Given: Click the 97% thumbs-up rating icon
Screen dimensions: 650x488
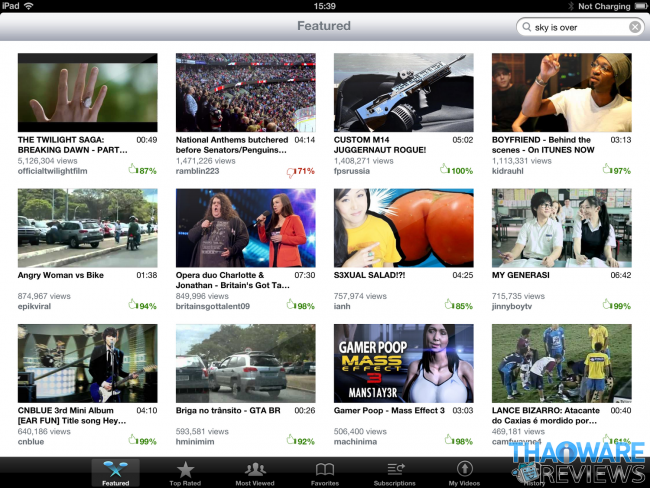Looking at the screenshot, I should pyautogui.click(x=607, y=169).
